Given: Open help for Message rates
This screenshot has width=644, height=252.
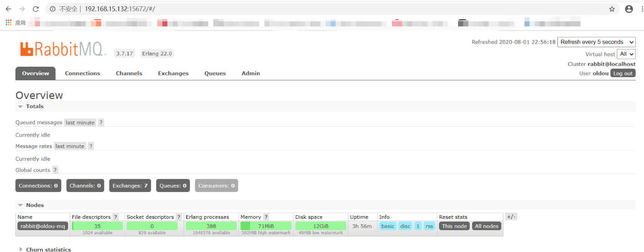Looking at the screenshot, I should pos(91,146).
